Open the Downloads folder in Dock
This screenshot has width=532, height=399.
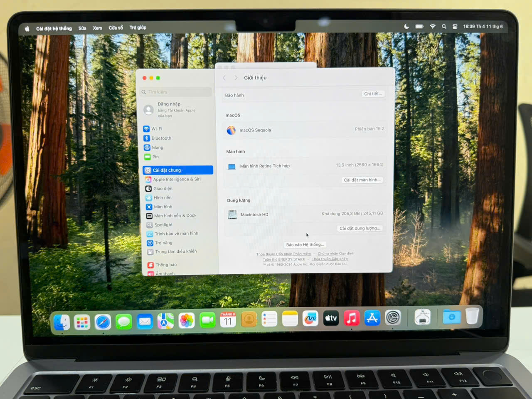click(451, 317)
